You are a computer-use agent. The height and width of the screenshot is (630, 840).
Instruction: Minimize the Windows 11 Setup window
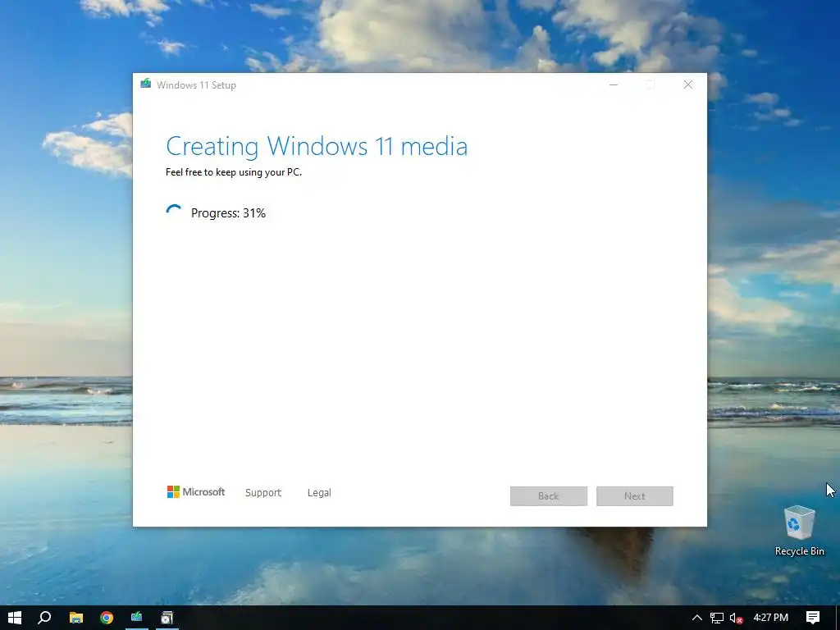tap(614, 84)
